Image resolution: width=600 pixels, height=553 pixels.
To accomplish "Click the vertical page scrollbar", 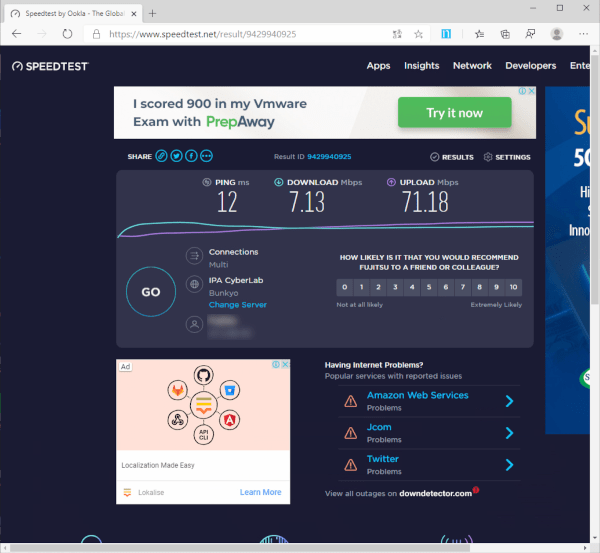I will pos(595,180).
